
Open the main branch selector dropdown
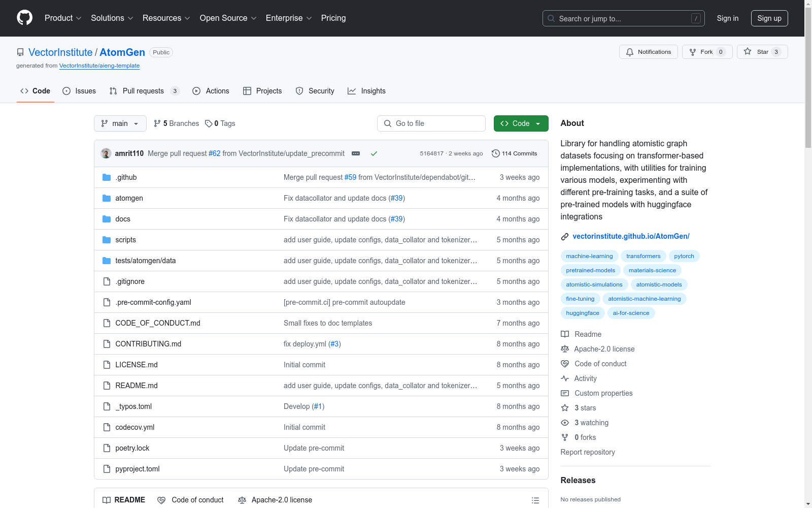(x=120, y=123)
